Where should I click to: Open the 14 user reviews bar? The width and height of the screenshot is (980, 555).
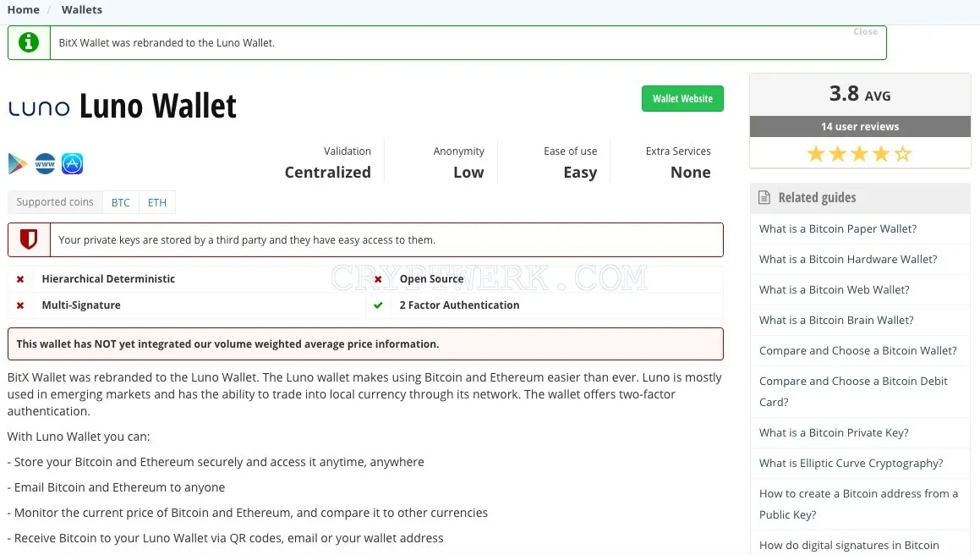coord(860,126)
